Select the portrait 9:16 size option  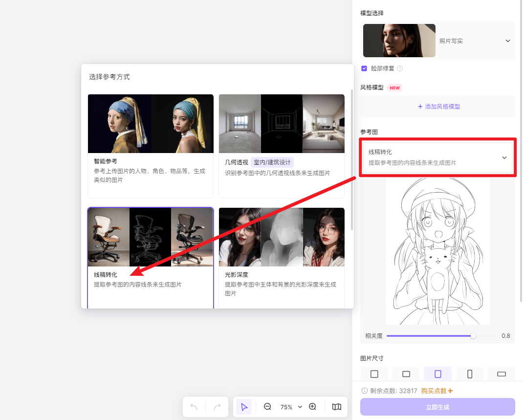(469, 374)
